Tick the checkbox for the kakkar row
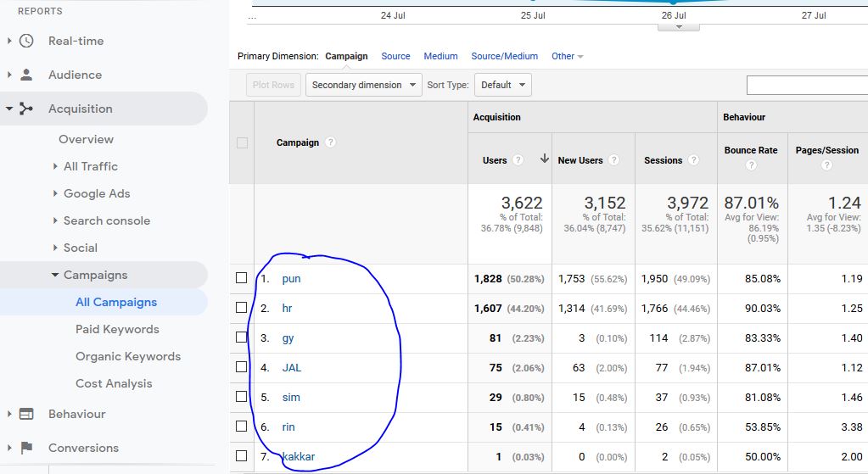 (x=241, y=455)
